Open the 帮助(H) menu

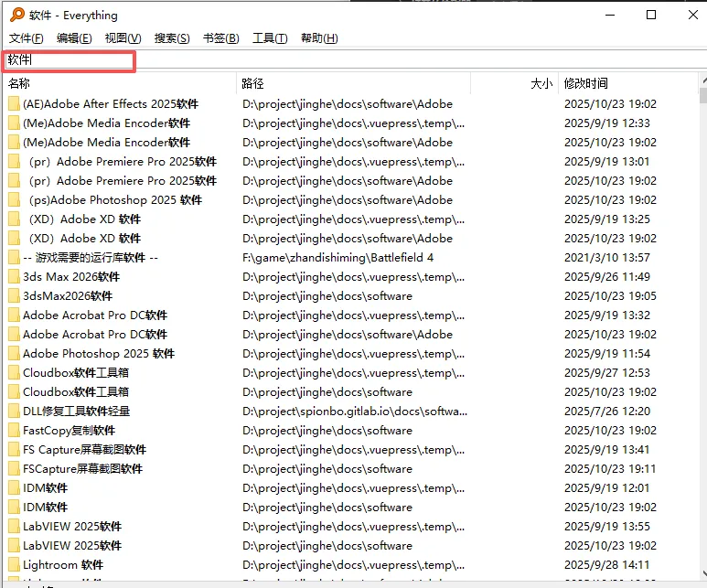point(319,38)
